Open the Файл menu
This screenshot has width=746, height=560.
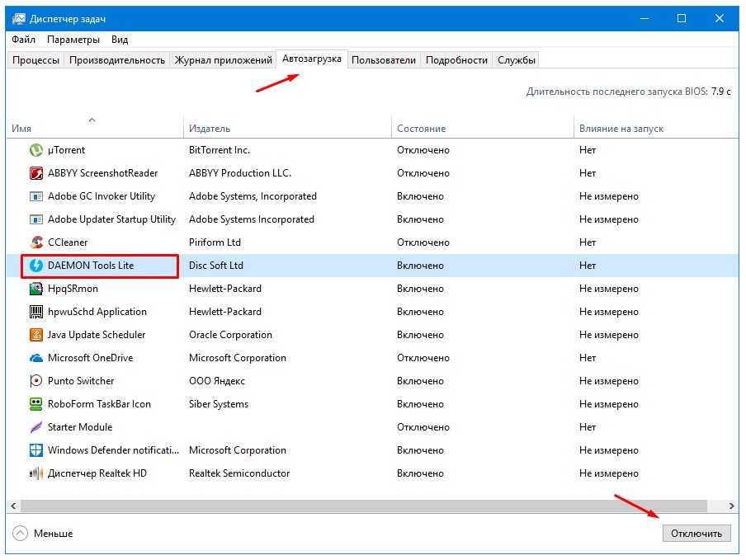coord(23,40)
